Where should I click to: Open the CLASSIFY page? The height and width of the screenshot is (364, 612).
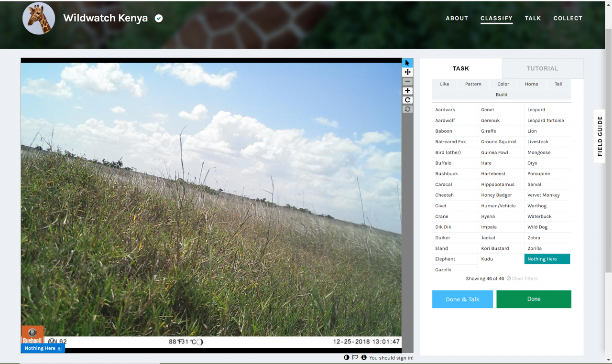point(496,18)
